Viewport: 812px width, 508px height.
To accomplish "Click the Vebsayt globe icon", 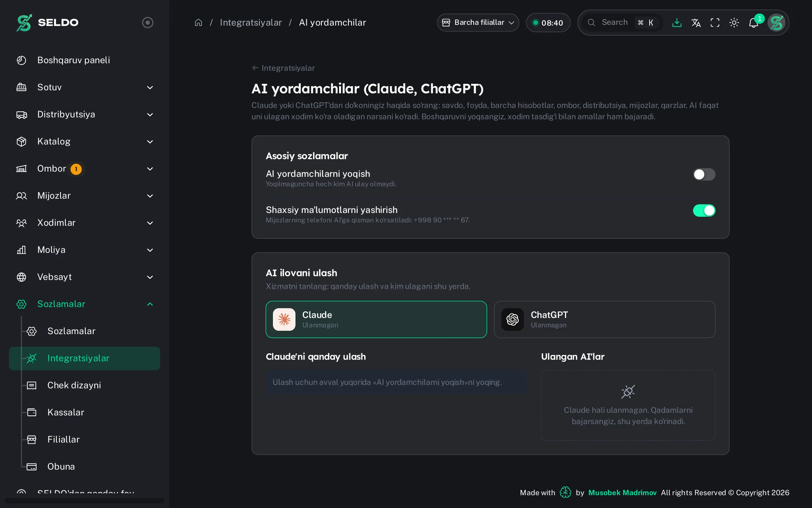I will (x=21, y=277).
